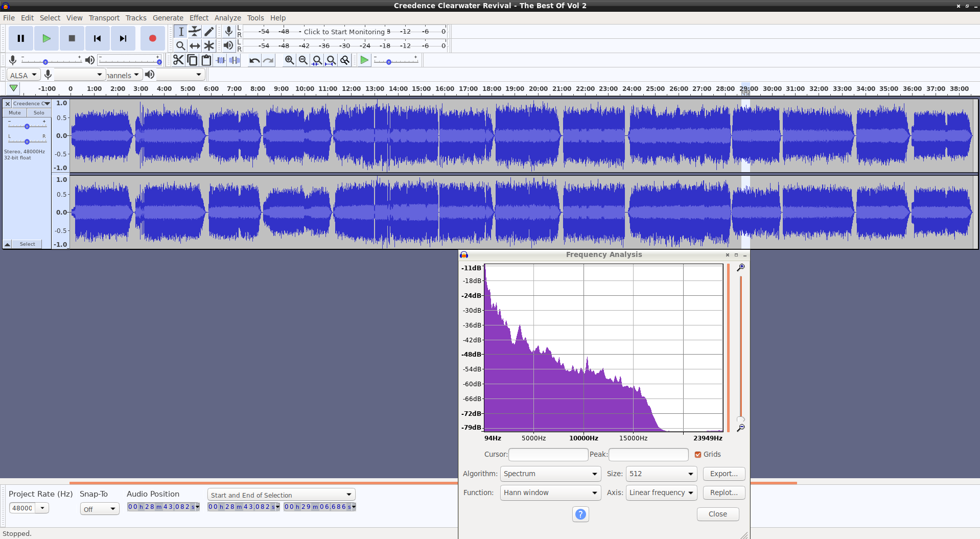Open the Axis Linear frequency dropdown
Image resolution: width=980 pixels, height=539 pixels.
[x=661, y=493]
